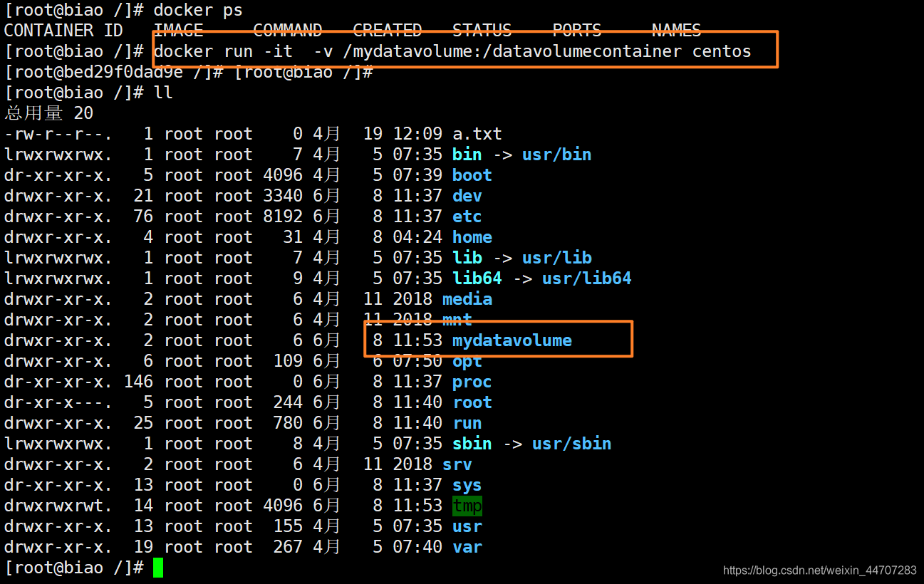This screenshot has width=924, height=584.
Task: Click the 'docker run -it -v' command line
Action: tap(452, 51)
